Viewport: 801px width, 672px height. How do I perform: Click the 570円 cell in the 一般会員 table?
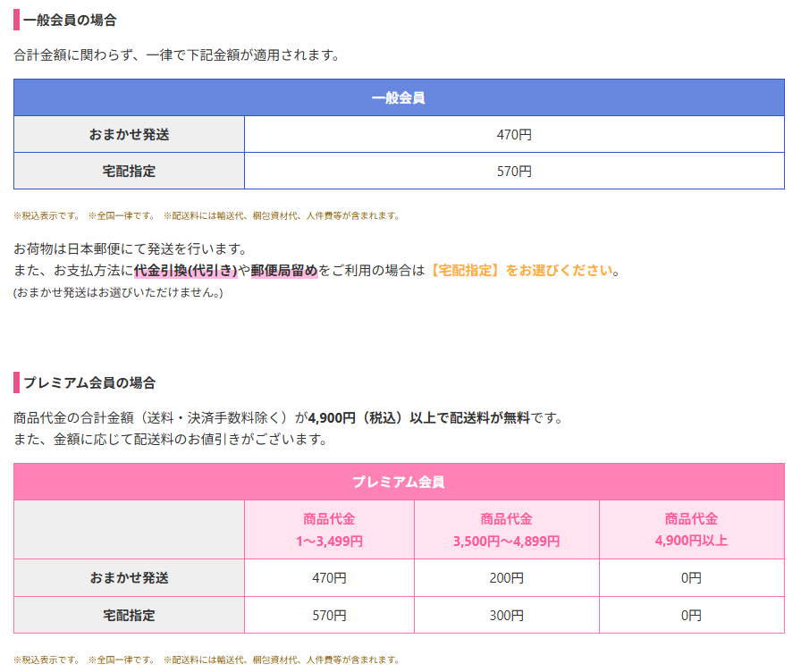pyautogui.click(x=514, y=171)
